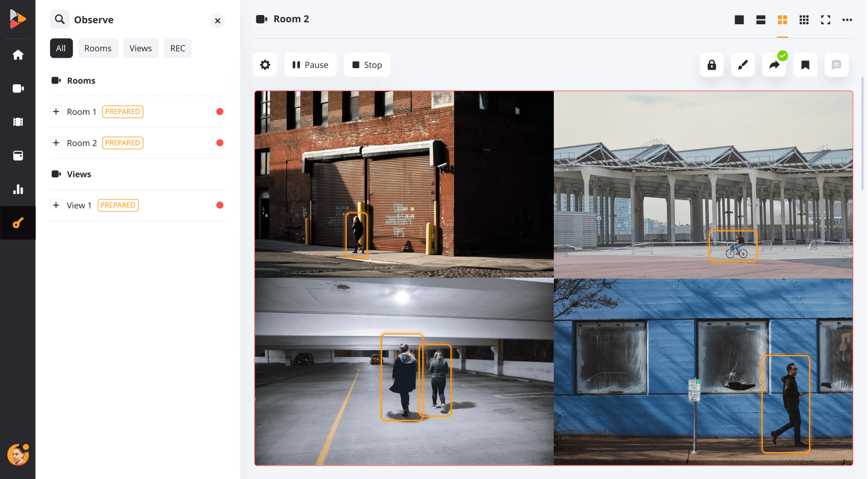Screen dimensions: 868x479
Task: Select the REC filter tab
Action: (x=178, y=48)
